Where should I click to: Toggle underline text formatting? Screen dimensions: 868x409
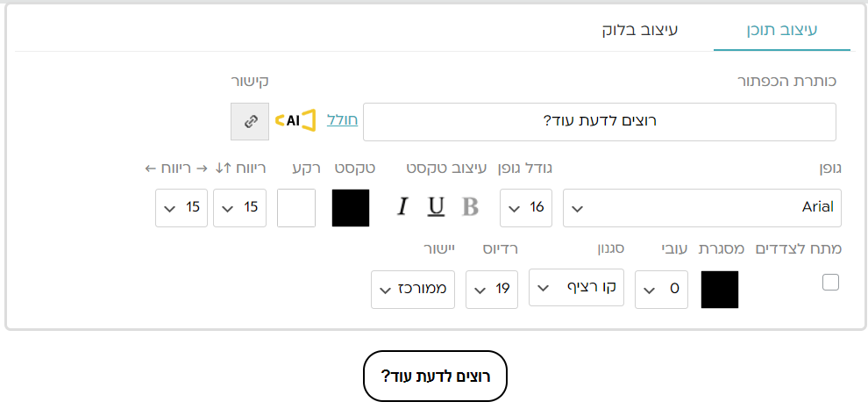pos(436,207)
